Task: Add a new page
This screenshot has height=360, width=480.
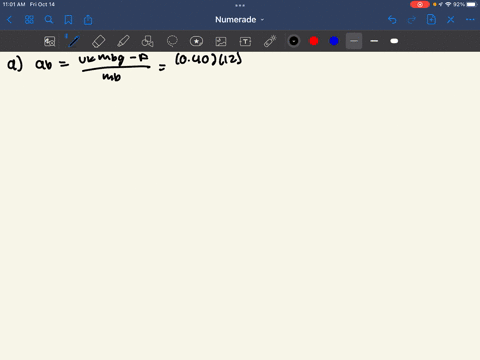Action: pos(431,19)
